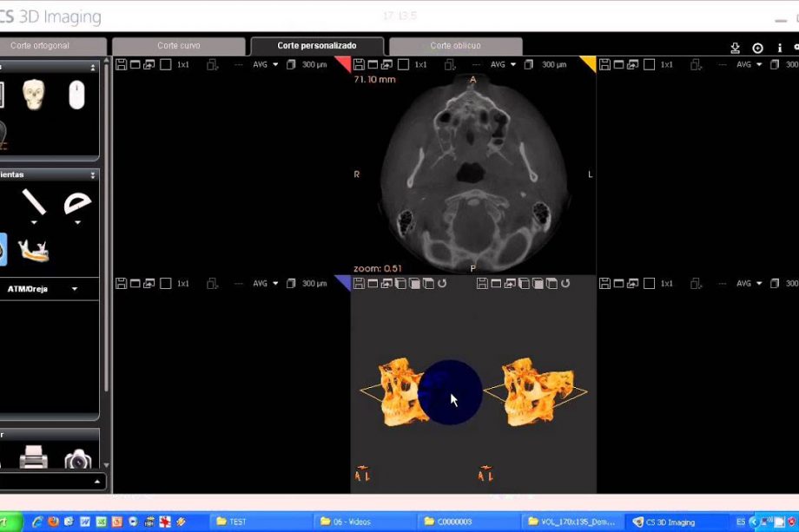The image size is (799, 532).
Task: Export the axial slice view image icon
Action: (386, 64)
